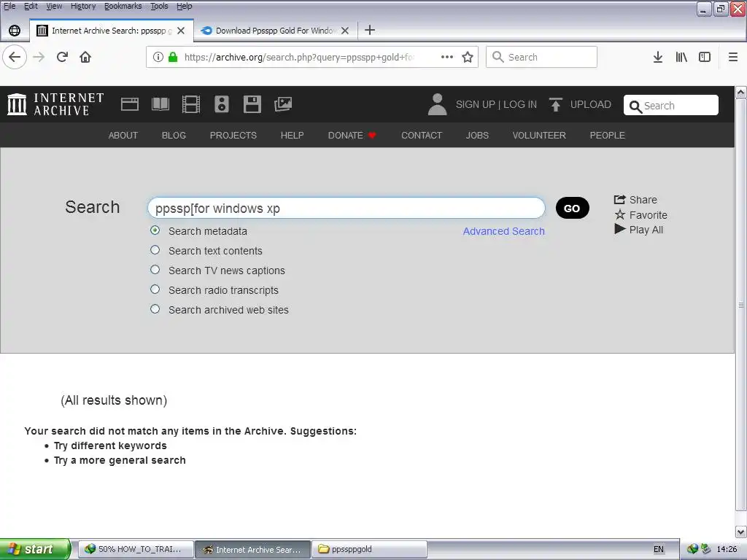
Task: Click Play All
Action: tap(638, 230)
